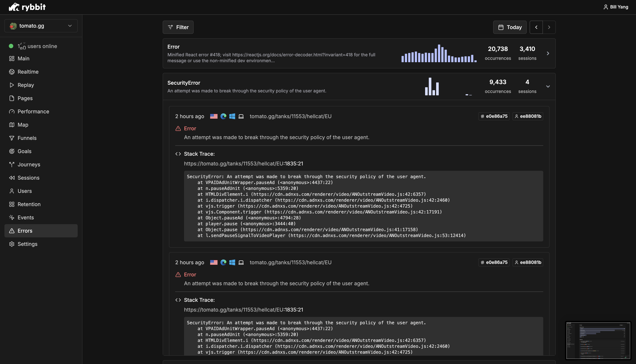This screenshot has width=636, height=364.
Task: Click the Settings gear icon
Action: [12, 244]
